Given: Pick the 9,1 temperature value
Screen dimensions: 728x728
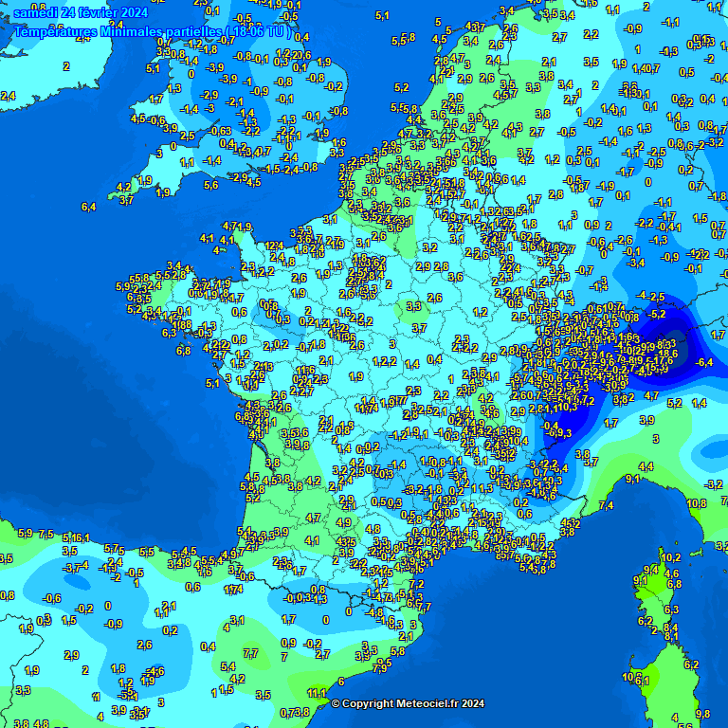Looking at the screenshot, I should (x=633, y=480).
